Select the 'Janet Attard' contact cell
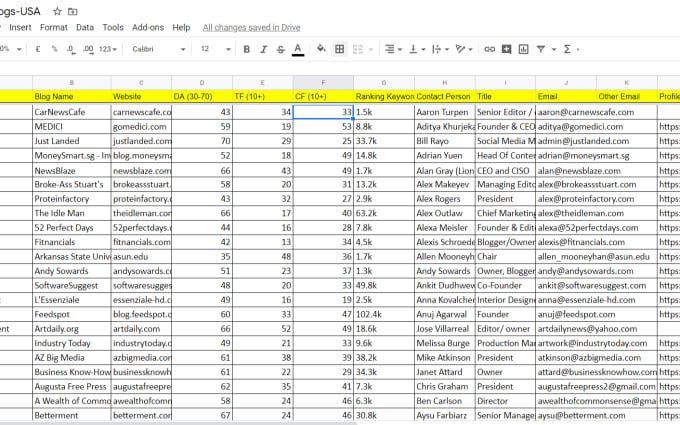The image size is (680, 425). [x=445, y=372]
